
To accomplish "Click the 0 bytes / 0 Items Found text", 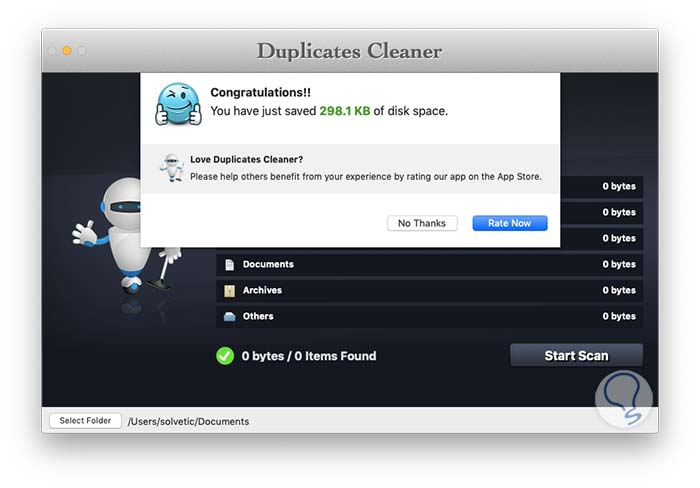I will click(309, 356).
